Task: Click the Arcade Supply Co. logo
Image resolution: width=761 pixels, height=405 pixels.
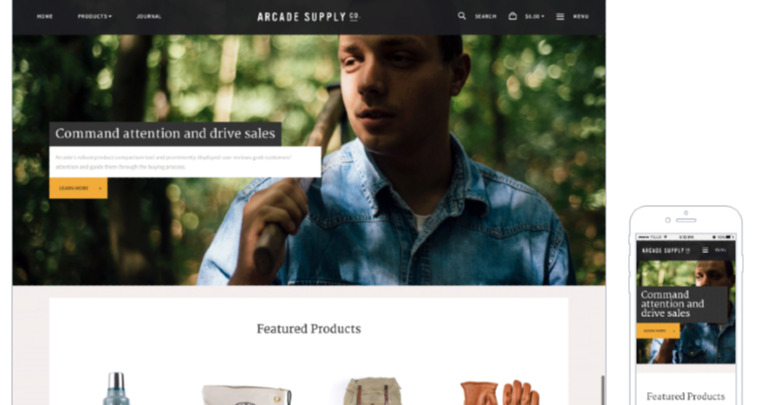Action: coord(308,17)
